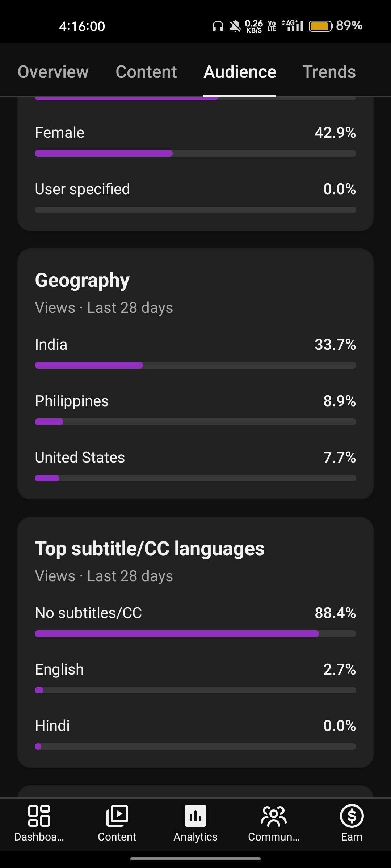Click the No subtitles/CC progress bar
This screenshot has width=391, height=868.
(195, 634)
